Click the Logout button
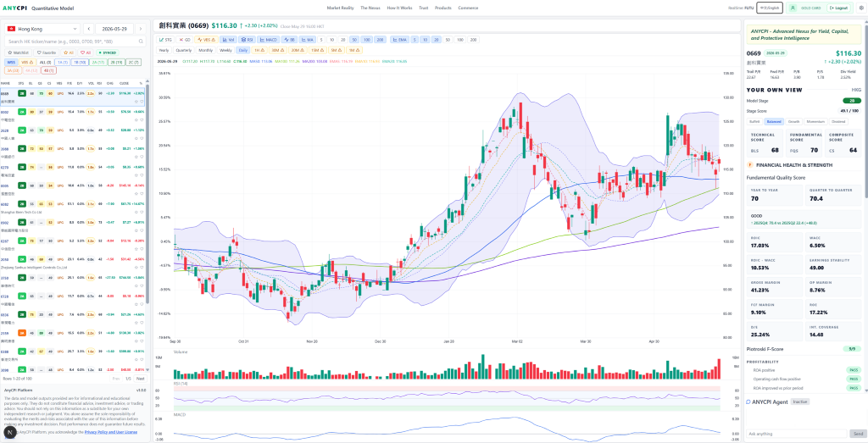Screen dimensions: 868x443 pos(839,8)
